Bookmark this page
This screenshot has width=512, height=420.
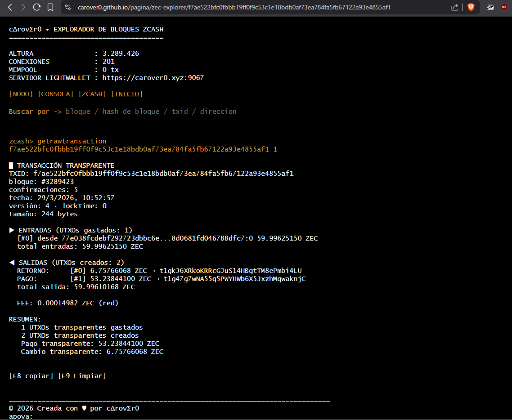[50, 7]
